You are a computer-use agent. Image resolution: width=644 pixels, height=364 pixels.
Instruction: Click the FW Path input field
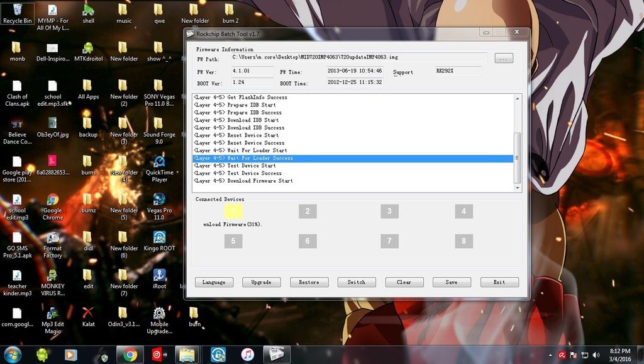point(359,57)
